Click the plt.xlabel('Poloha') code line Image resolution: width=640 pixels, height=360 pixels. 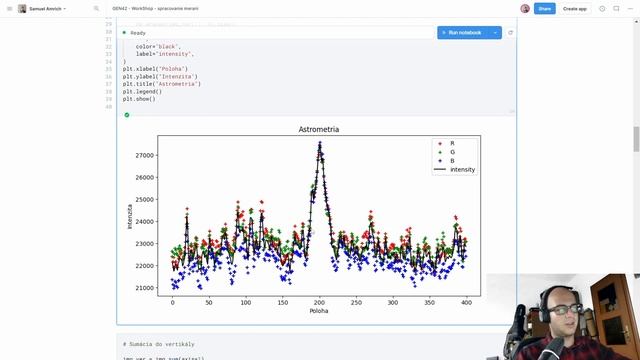point(155,69)
